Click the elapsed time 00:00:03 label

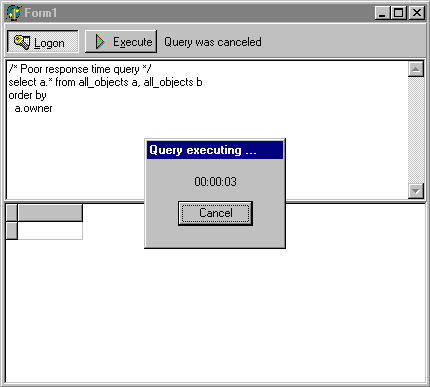point(215,182)
